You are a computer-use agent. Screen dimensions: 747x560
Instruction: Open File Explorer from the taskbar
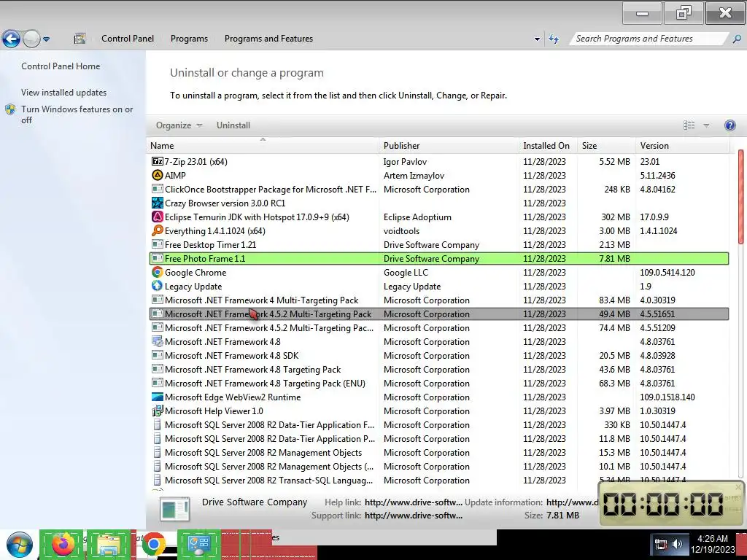tap(109, 544)
